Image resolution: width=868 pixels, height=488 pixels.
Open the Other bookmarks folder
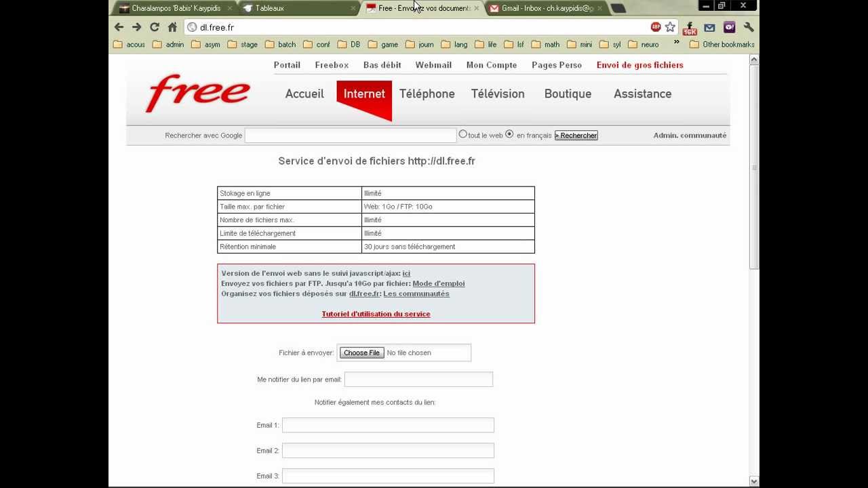coord(722,45)
